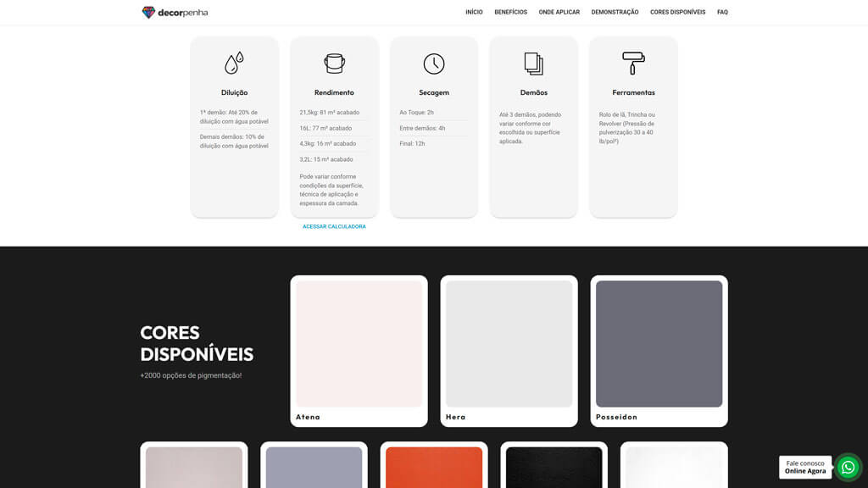This screenshot has width=868, height=488.
Task: Select the black color swatch card
Action: [x=554, y=467]
